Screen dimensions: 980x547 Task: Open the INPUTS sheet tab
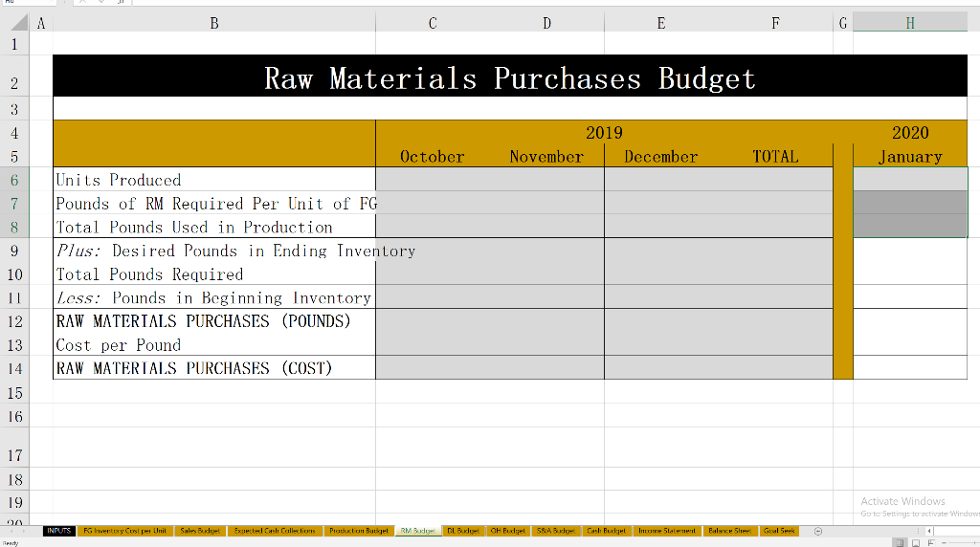coord(59,531)
